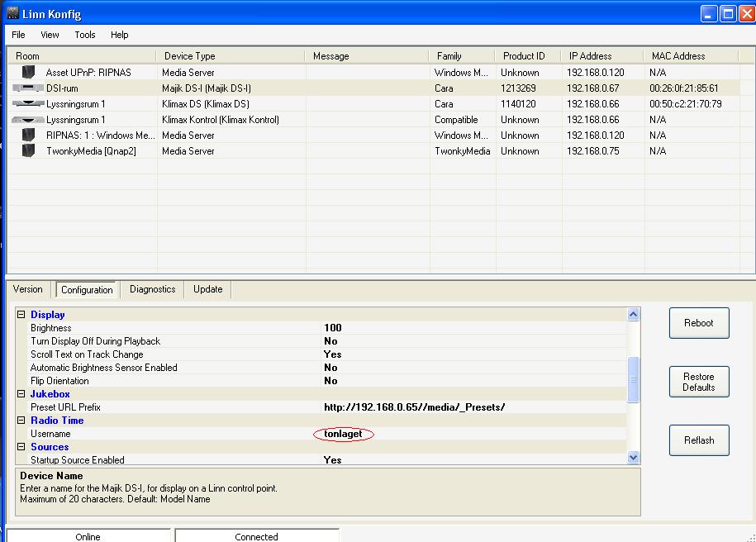Screen dimensions: 756x542
Task: Open the File menu
Action: tap(18, 35)
